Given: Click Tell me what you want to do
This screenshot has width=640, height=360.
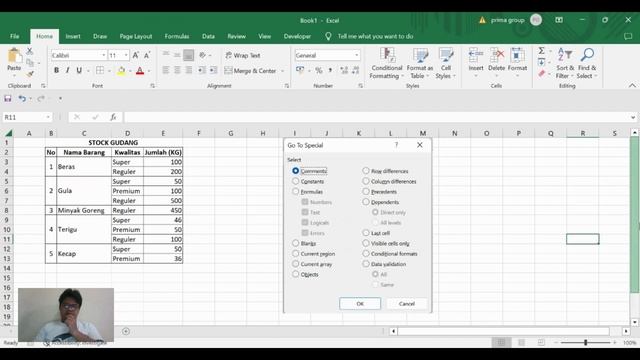Looking at the screenshot, I should click(375, 36).
